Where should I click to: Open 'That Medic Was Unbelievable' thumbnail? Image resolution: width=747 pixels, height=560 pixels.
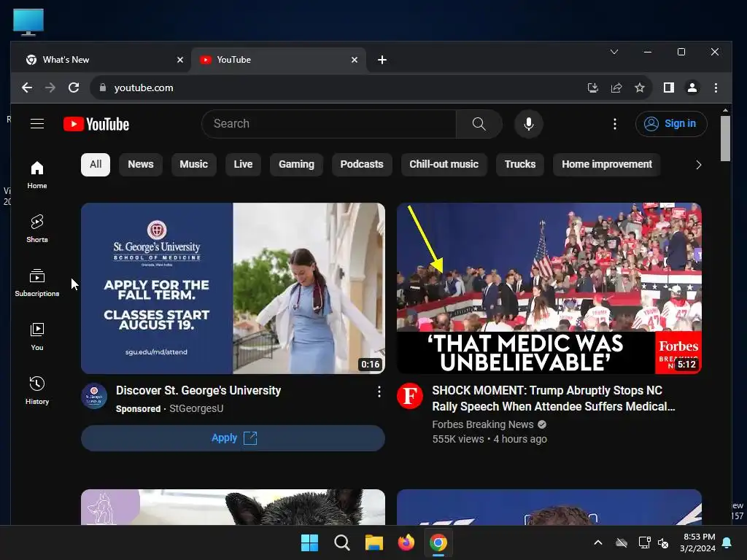click(549, 288)
